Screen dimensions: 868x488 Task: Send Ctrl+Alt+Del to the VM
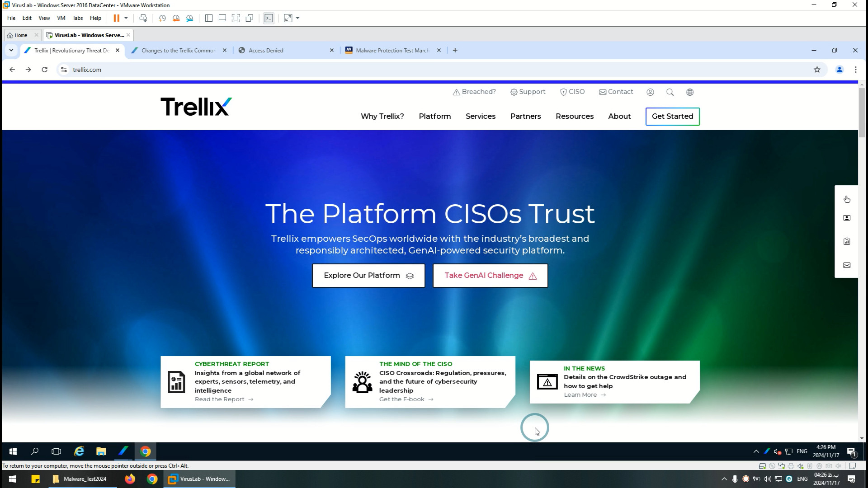point(143,18)
